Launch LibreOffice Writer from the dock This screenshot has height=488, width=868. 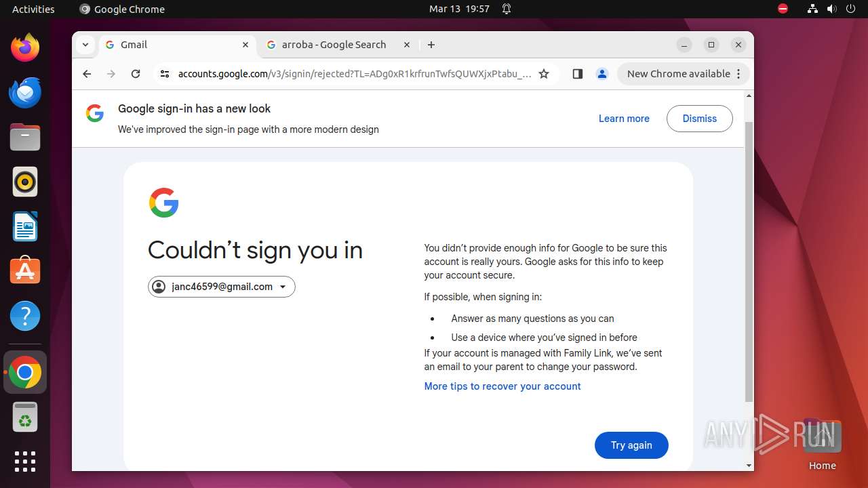tap(25, 226)
